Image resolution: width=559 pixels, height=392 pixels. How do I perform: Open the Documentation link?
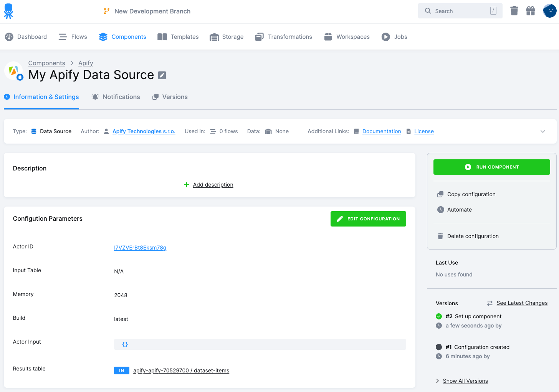point(381,131)
